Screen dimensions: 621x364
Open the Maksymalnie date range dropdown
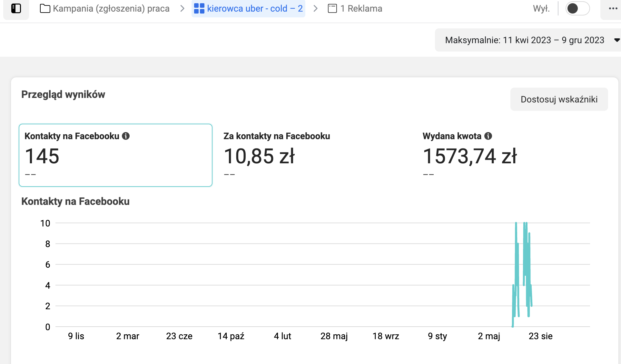click(524, 40)
